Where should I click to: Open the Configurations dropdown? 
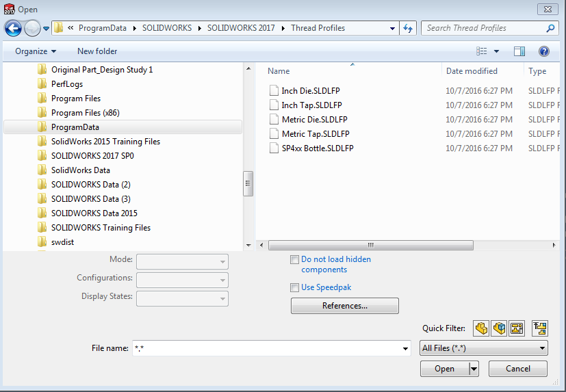182,280
